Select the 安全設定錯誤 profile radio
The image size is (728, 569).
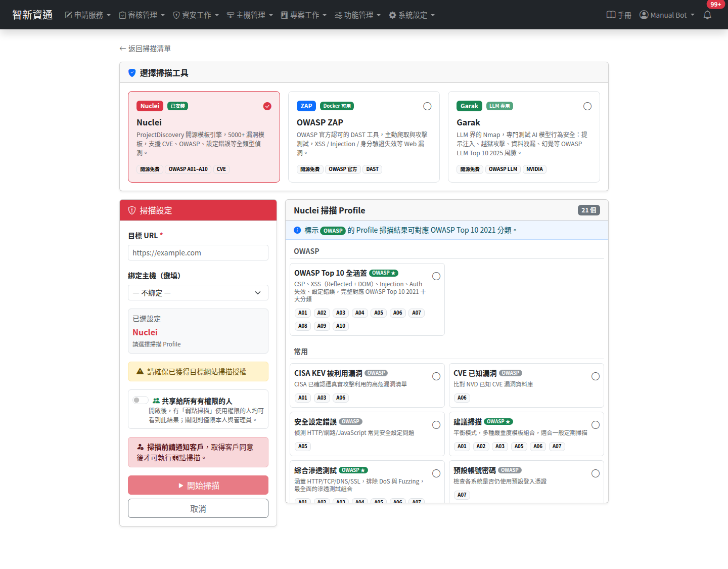point(436,425)
